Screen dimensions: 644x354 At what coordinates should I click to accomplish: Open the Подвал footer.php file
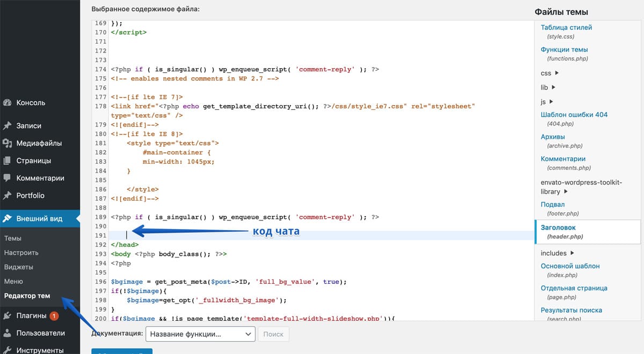click(x=553, y=204)
